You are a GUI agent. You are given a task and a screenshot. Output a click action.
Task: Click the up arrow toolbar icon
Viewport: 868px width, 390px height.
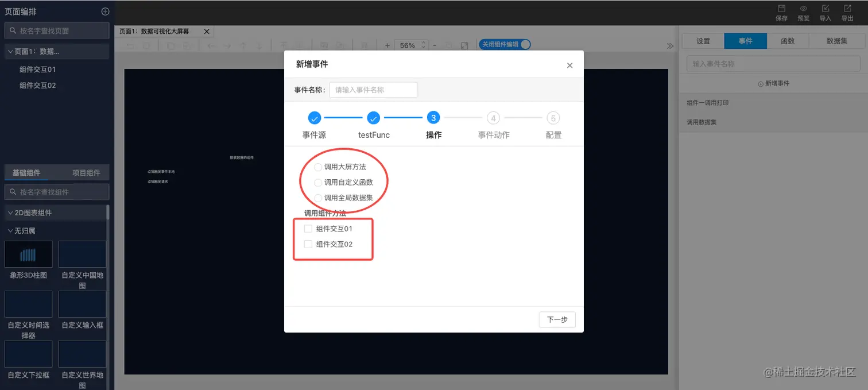[x=243, y=45]
